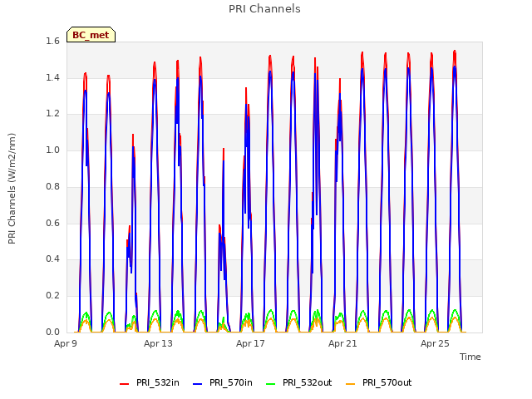
Task: Click the 0.2 y-axis tick label
Action: coord(52,296)
